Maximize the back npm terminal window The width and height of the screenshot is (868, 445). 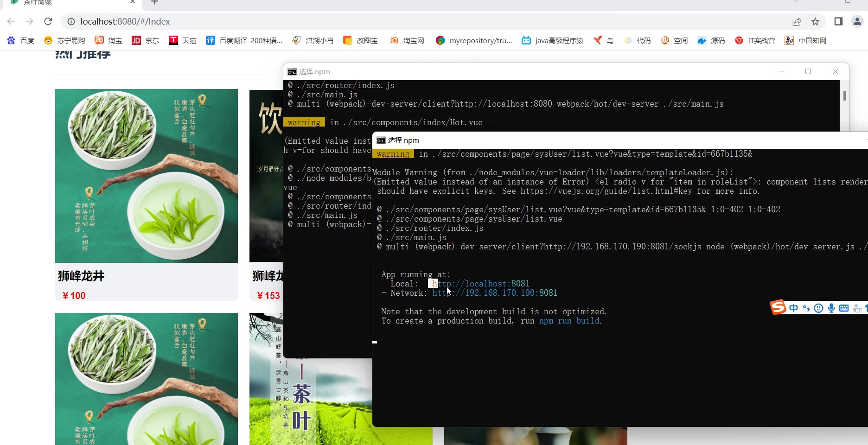(x=808, y=71)
